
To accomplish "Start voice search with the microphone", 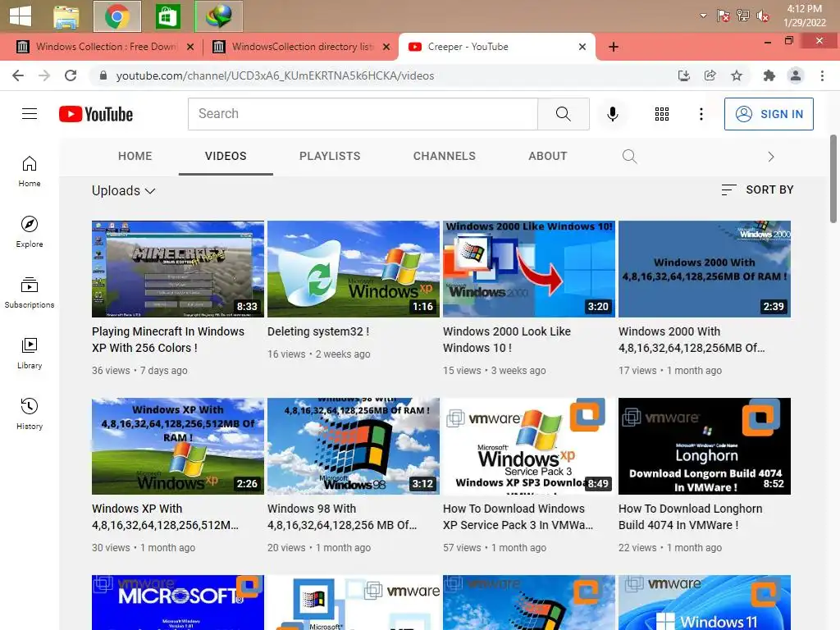I will (612, 113).
